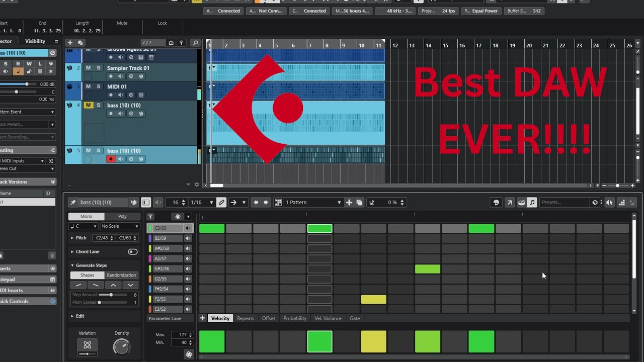
Task: Expand Pitch section triangle
Action: tap(72, 238)
